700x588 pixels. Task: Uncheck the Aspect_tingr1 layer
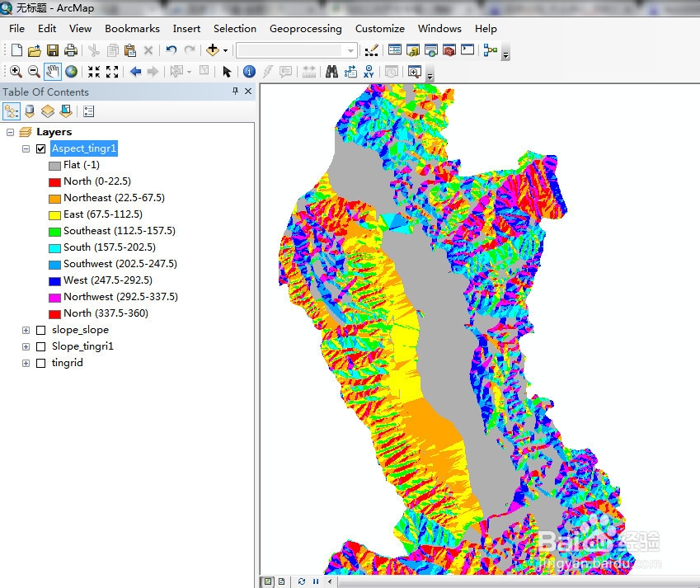coord(40,148)
